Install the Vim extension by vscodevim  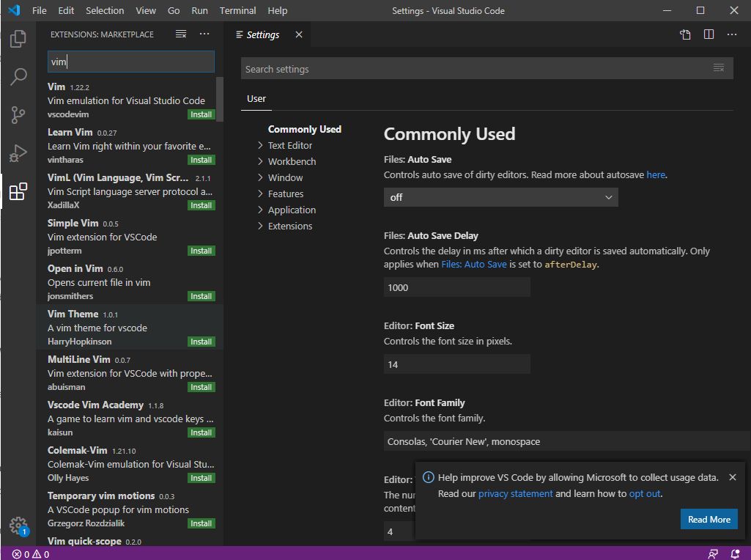(x=201, y=114)
